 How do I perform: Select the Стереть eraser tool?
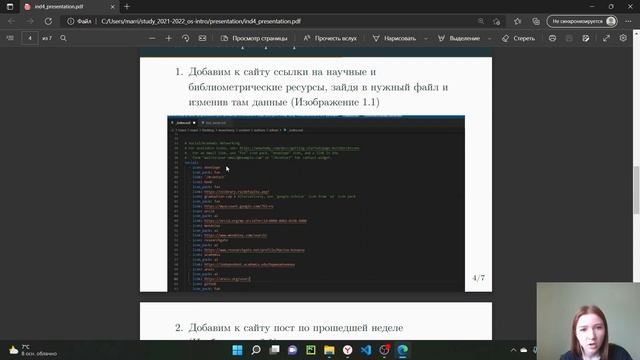(x=518, y=38)
